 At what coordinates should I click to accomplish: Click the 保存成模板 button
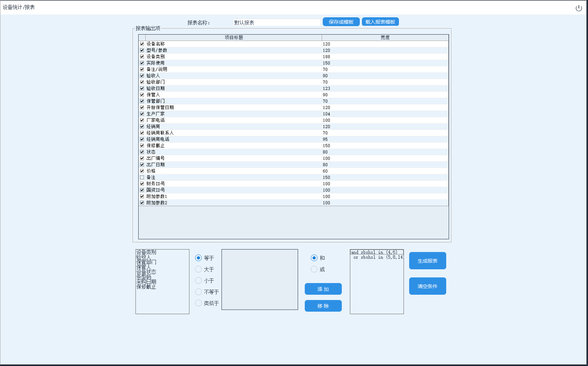(x=341, y=22)
